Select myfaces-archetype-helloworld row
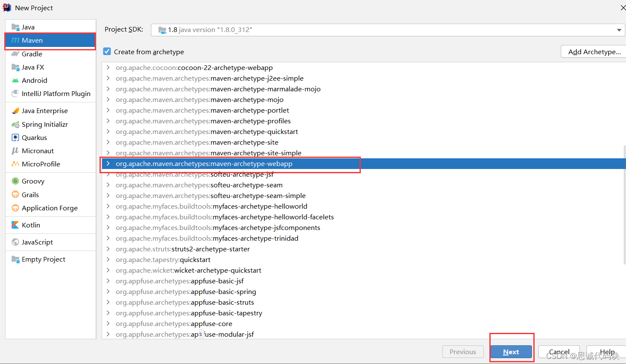This screenshot has height=364, width=626. 364,206
